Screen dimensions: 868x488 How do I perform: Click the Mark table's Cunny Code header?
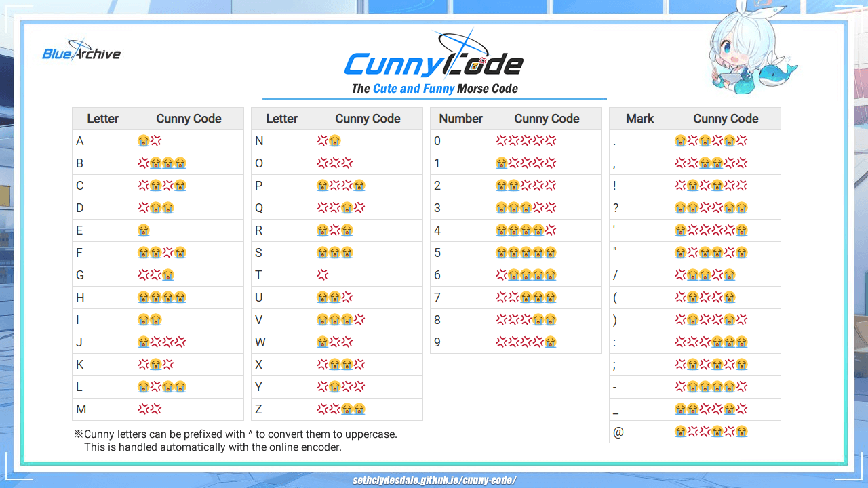(x=726, y=118)
